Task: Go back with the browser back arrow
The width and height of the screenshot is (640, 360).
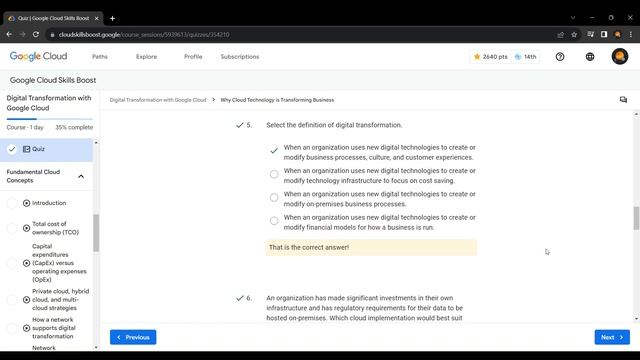Action: coord(9,35)
